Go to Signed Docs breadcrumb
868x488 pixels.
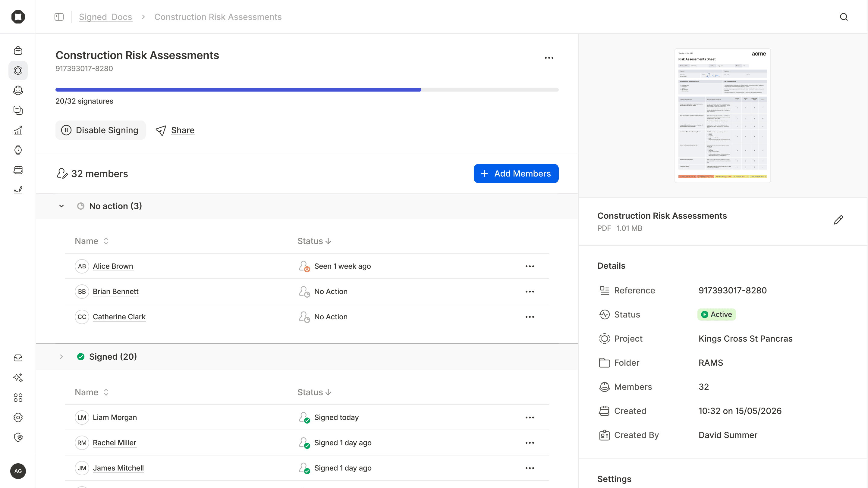[105, 17]
